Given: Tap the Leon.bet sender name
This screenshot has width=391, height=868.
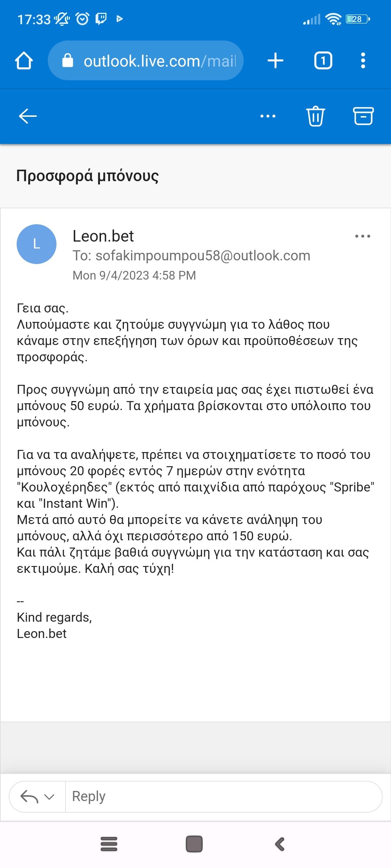Looking at the screenshot, I should tap(103, 236).
